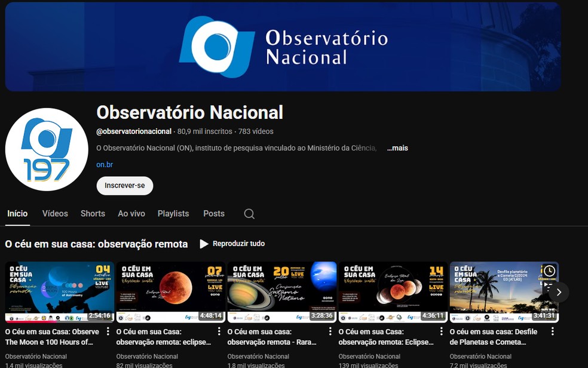
Task: Open video title ending in 'eclipse...' (07 setembro)
Action: point(164,337)
